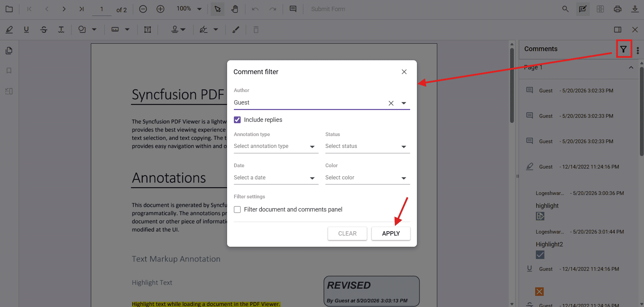Open page thumbnails sidebar

pyautogui.click(x=9, y=50)
